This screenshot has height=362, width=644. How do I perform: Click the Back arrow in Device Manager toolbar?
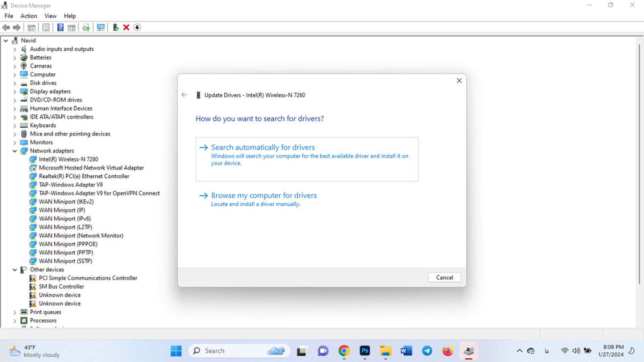coord(6,27)
